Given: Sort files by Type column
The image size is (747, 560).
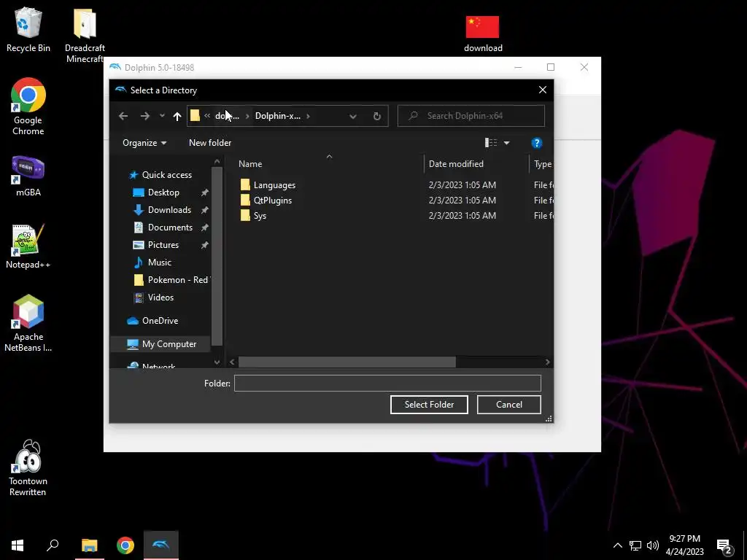Looking at the screenshot, I should coord(543,164).
